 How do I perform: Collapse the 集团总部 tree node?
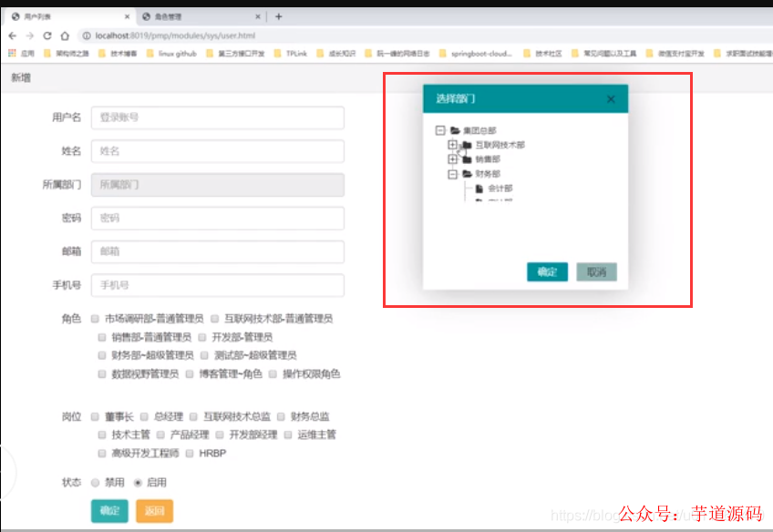click(x=439, y=129)
